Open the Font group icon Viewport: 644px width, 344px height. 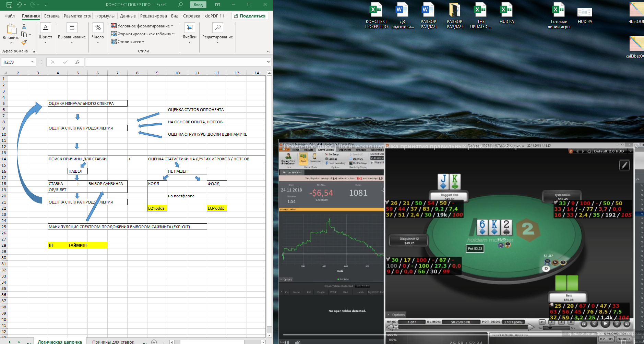click(45, 28)
